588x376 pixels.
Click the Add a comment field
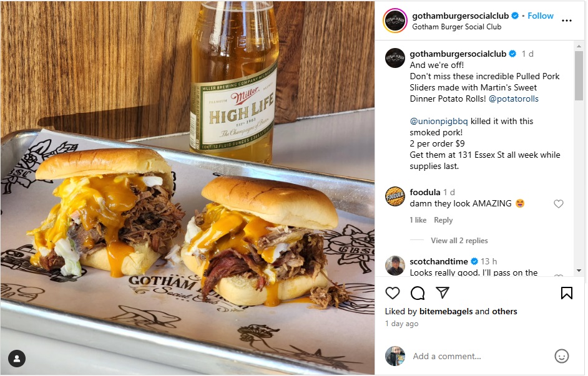pyautogui.click(x=480, y=356)
